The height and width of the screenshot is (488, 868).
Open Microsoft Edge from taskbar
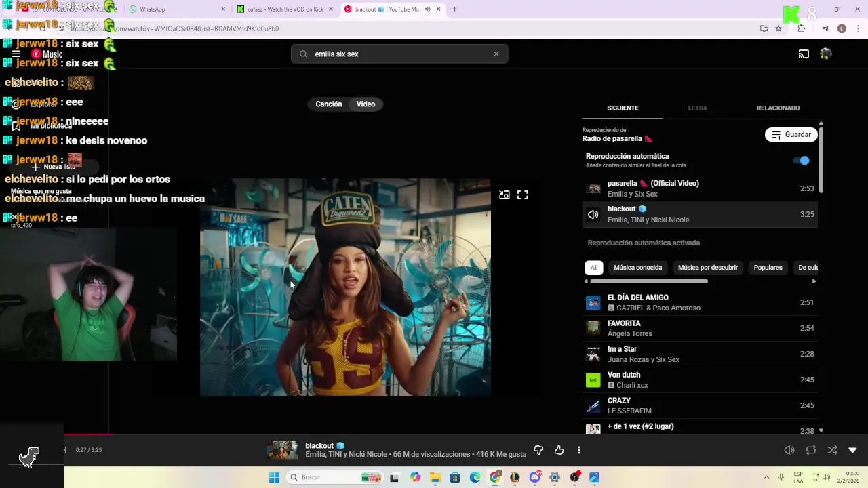[x=475, y=477]
